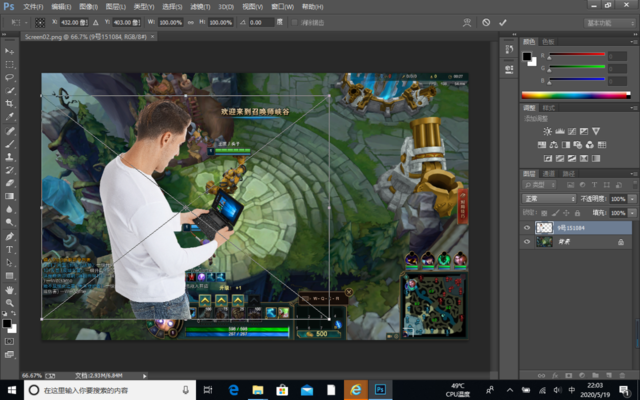Image resolution: width=640 pixels, height=400 pixels.
Task: Open the Layers panel flyout menu
Action: [x=633, y=174]
